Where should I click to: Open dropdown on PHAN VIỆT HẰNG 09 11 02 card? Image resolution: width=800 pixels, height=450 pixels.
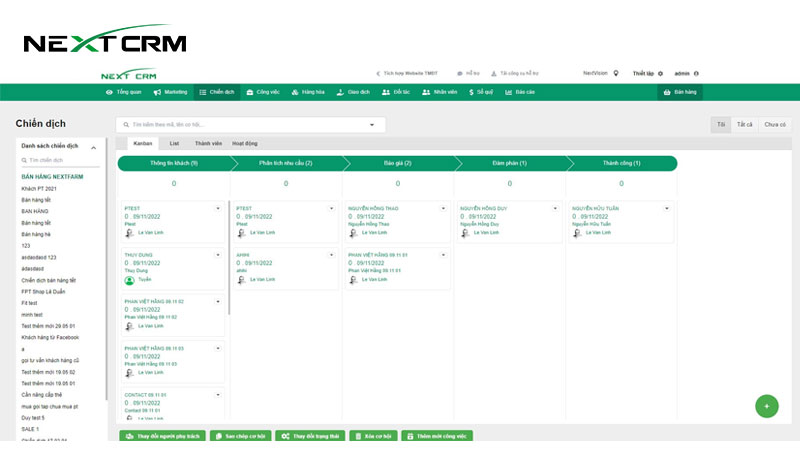tap(218, 302)
